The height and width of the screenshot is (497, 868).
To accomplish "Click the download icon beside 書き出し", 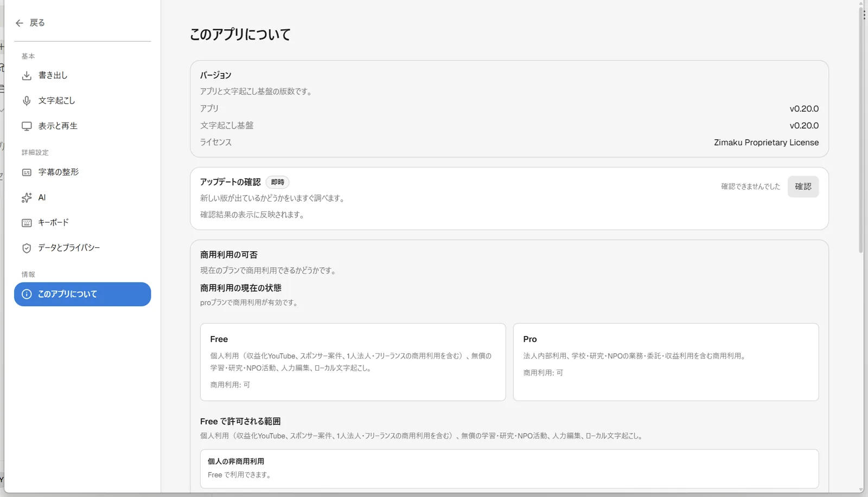I will coord(27,75).
